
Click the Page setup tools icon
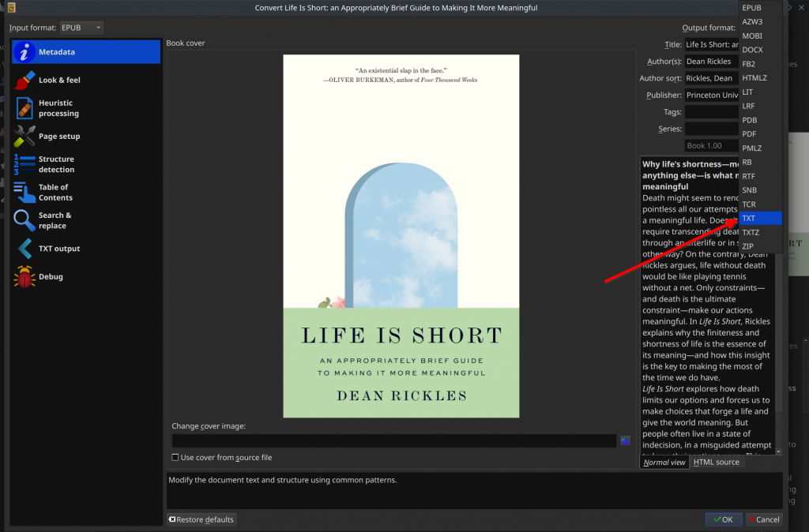[24, 136]
